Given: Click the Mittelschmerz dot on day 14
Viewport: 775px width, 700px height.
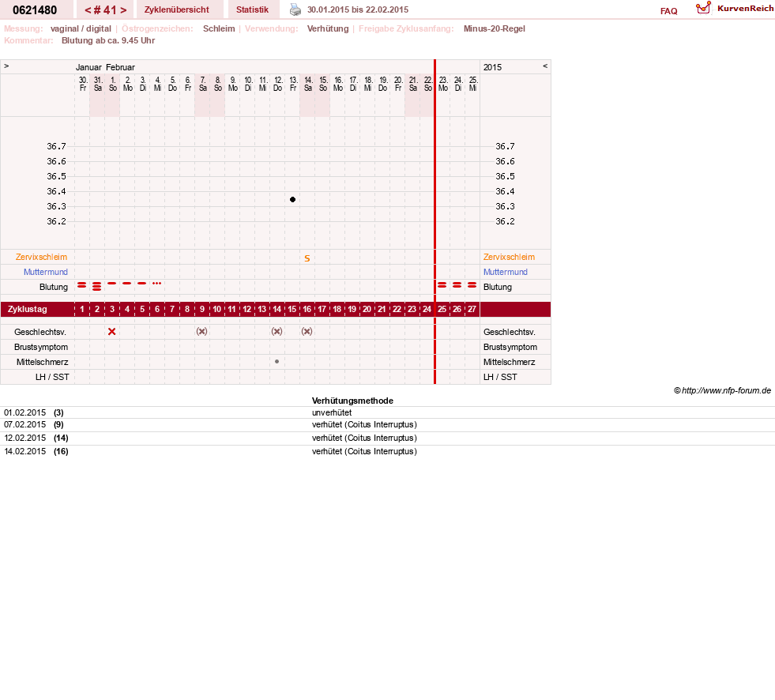Looking at the screenshot, I should click(x=277, y=362).
